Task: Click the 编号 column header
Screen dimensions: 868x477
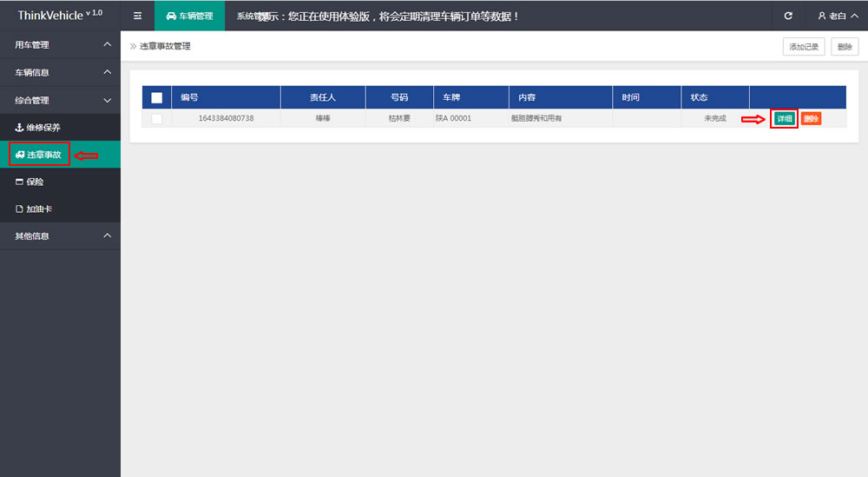Action: point(226,97)
